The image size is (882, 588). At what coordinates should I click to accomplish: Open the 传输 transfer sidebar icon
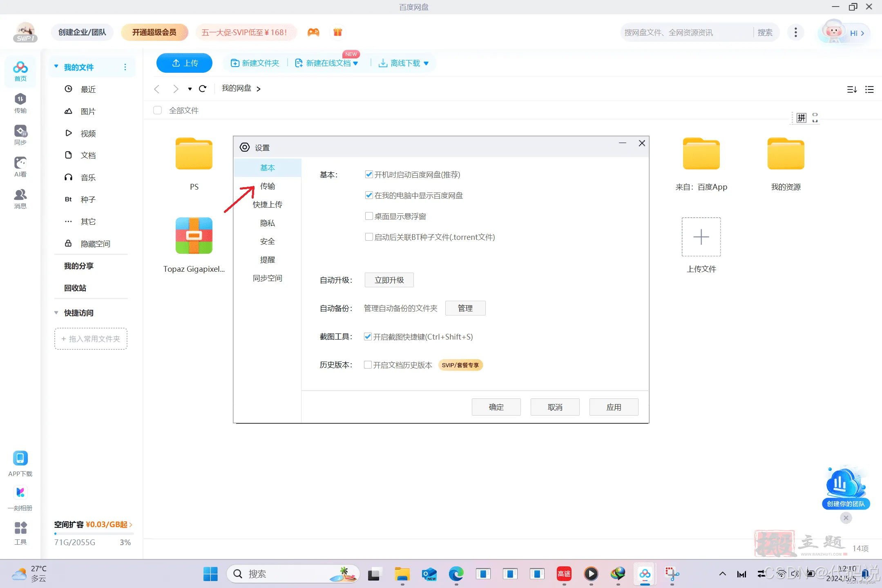pos(20,103)
